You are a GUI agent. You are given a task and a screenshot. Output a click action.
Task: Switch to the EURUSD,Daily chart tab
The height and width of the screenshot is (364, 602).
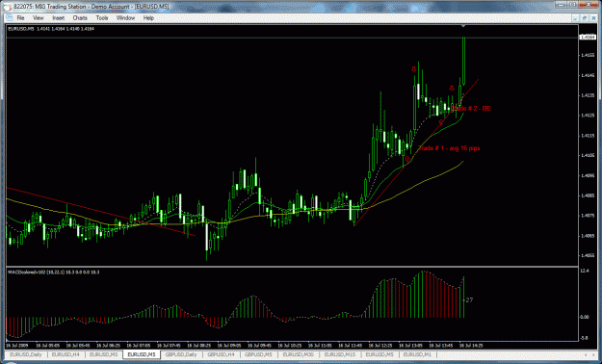[x=26, y=354]
